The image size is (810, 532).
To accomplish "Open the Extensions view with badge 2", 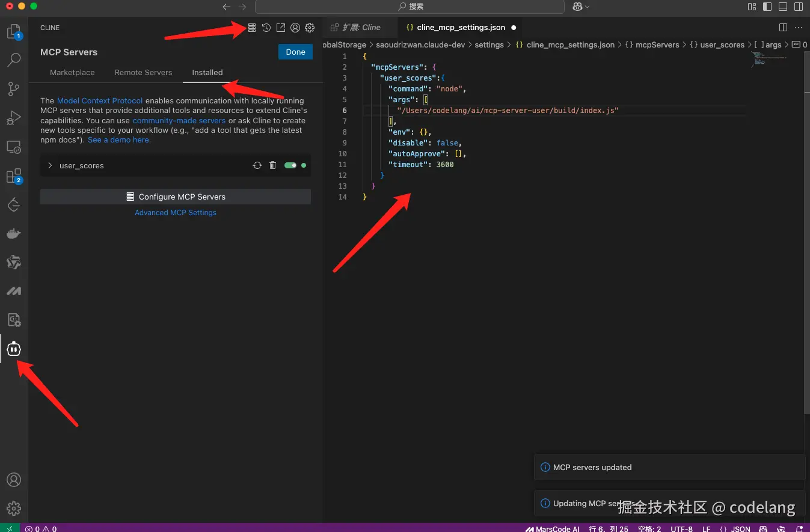I will [x=14, y=176].
